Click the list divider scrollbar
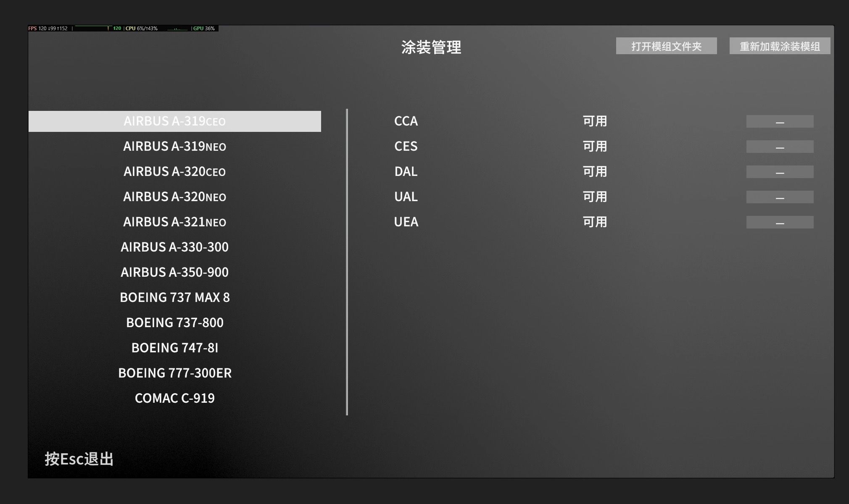849x504 pixels. coord(347,262)
